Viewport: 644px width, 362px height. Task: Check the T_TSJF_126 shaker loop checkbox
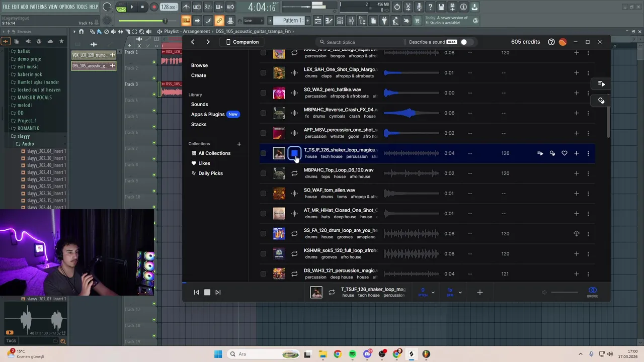(263, 153)
